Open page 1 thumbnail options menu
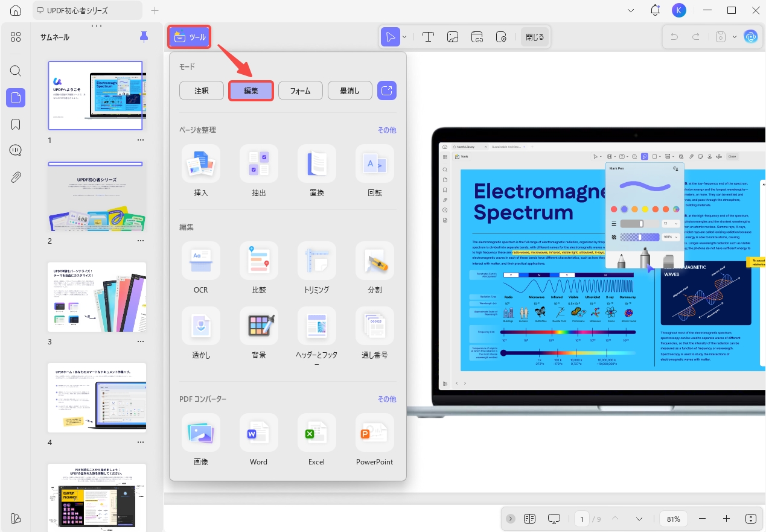Screen dimensions: 766x532 coord(141,140)
